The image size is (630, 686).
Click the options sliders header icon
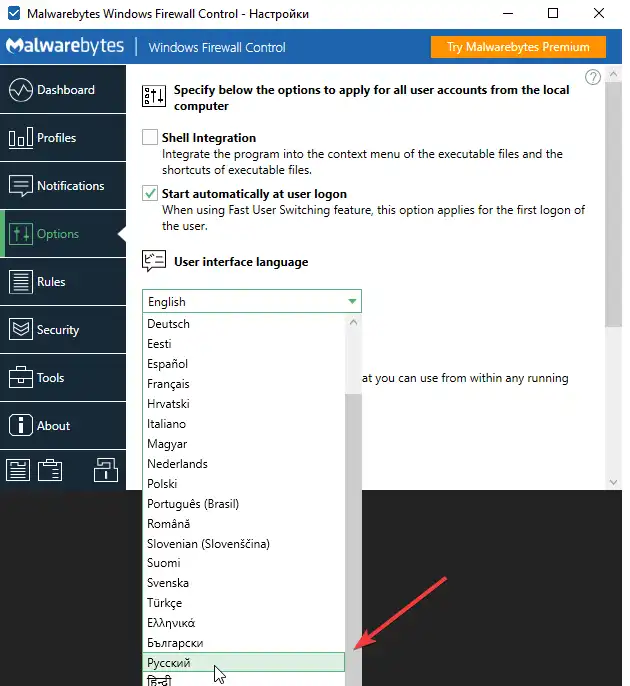(154, 96)
